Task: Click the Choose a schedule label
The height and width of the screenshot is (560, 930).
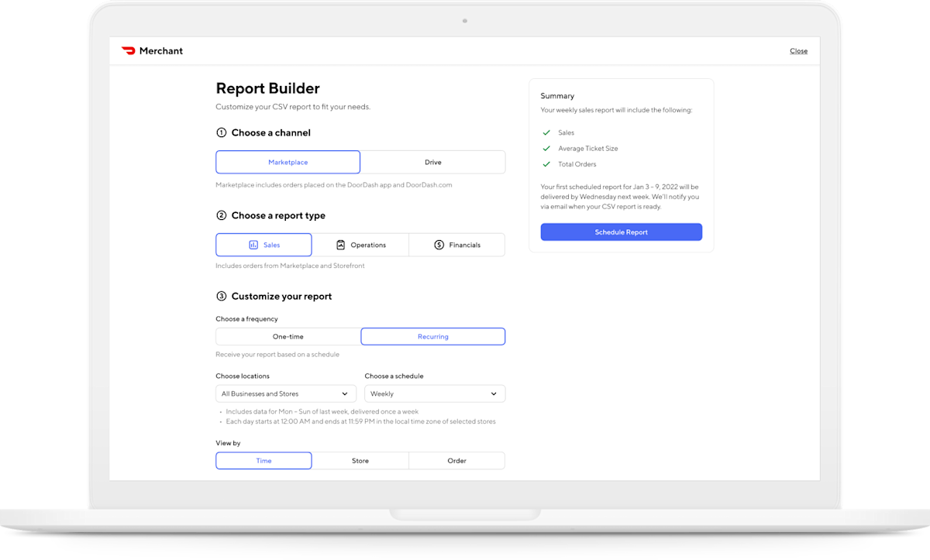Action: click(x=394, y=376)
